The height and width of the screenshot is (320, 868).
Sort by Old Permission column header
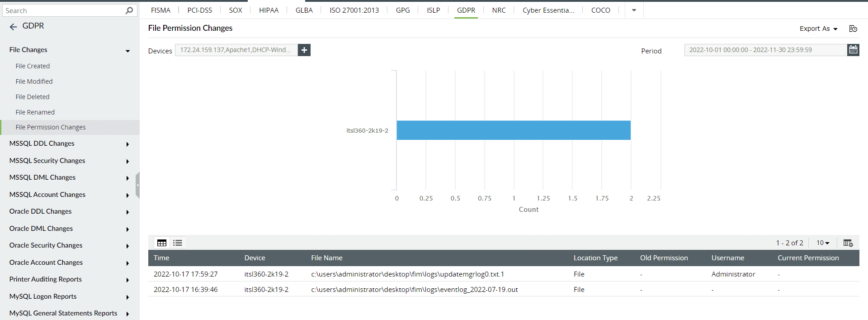click(664, 258)
